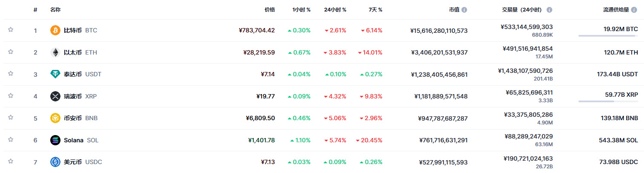This screenshot has height=173, width=644.
Task: Click the Tether USDT logo icon
Action: coord(55,74)
